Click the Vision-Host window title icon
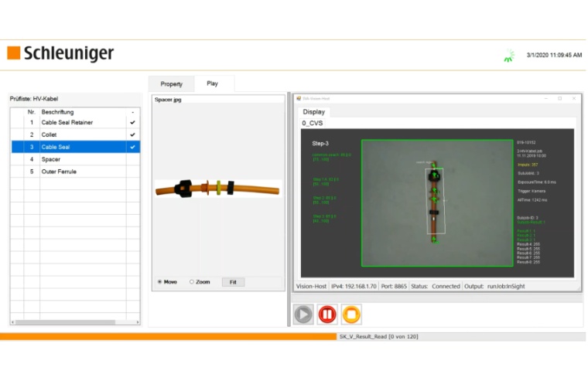The height and width of the screenshot is (391, 588). [x=297, y=99]
